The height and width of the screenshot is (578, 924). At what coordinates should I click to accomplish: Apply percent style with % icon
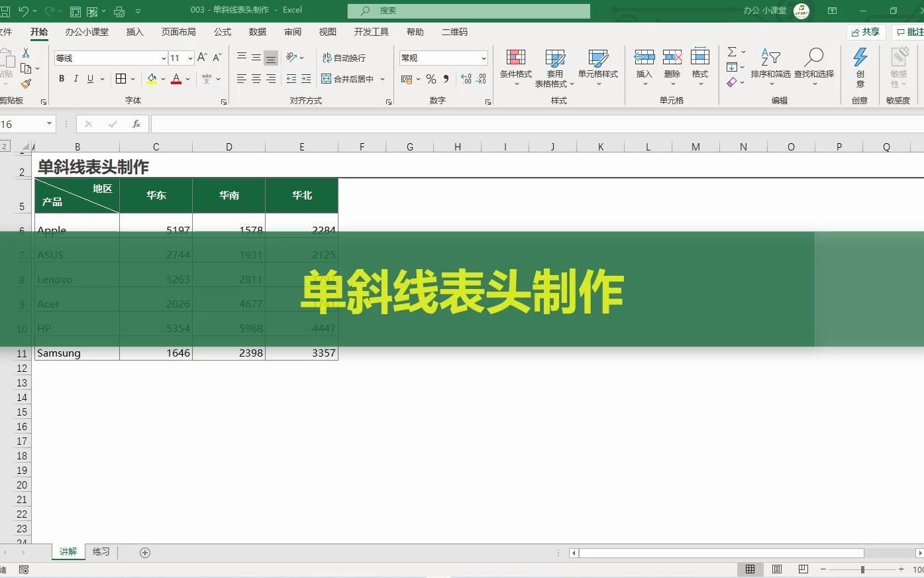tap(431, 79)
